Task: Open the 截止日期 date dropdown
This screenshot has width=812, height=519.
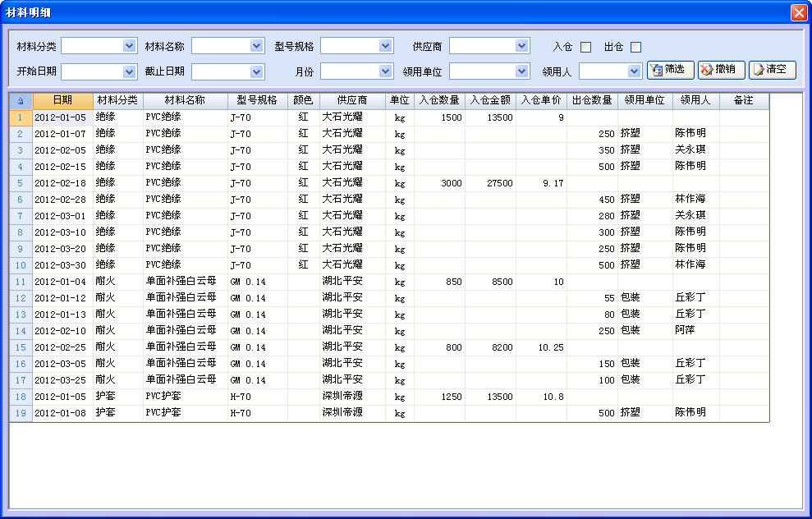Action: (256, 71)
